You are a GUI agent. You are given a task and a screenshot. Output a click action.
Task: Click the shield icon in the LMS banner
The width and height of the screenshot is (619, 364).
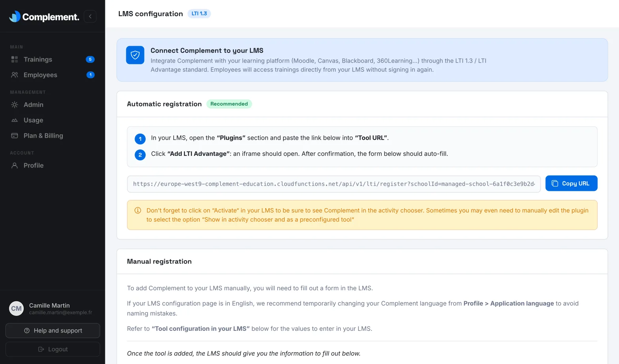coord(135,55)
